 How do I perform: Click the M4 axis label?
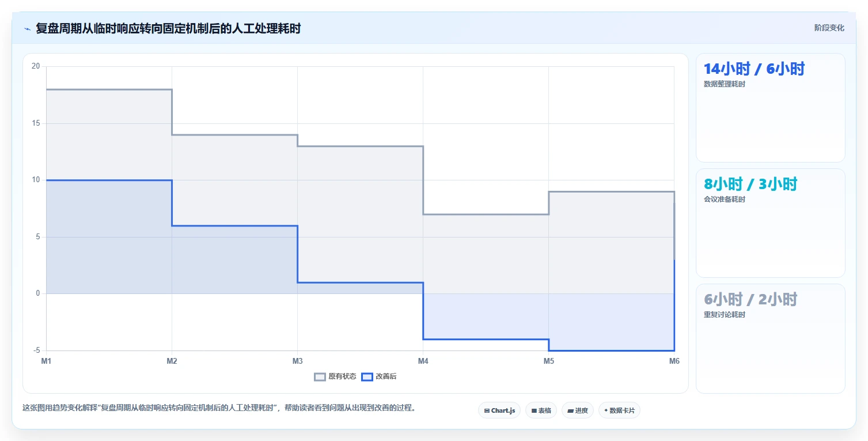coord(423,361)
